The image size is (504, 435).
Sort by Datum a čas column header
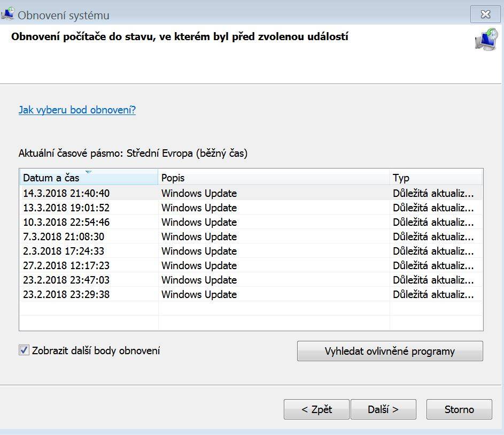click(89, 178)
